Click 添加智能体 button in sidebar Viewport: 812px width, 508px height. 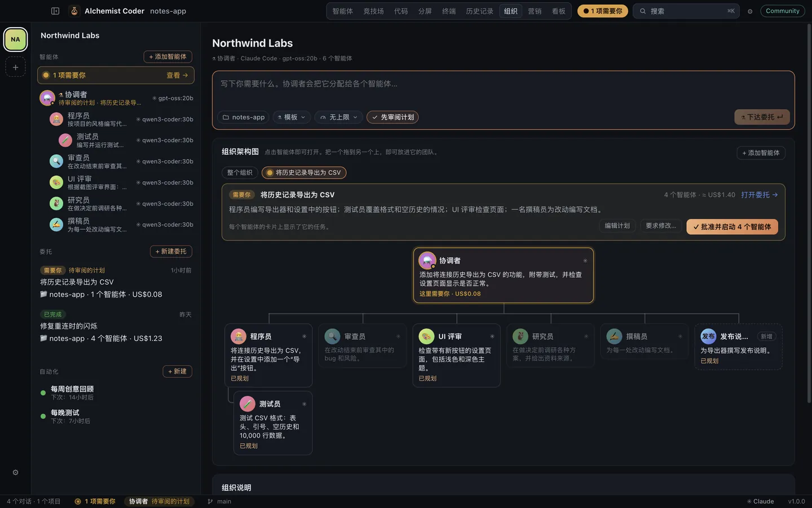tap(167, 57)
